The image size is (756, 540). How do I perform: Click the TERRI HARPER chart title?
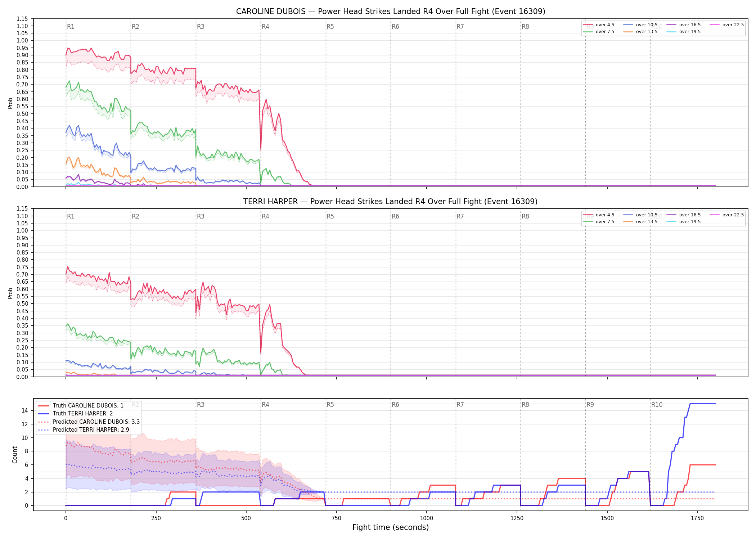pyautogui.click(x=391, y=202)
